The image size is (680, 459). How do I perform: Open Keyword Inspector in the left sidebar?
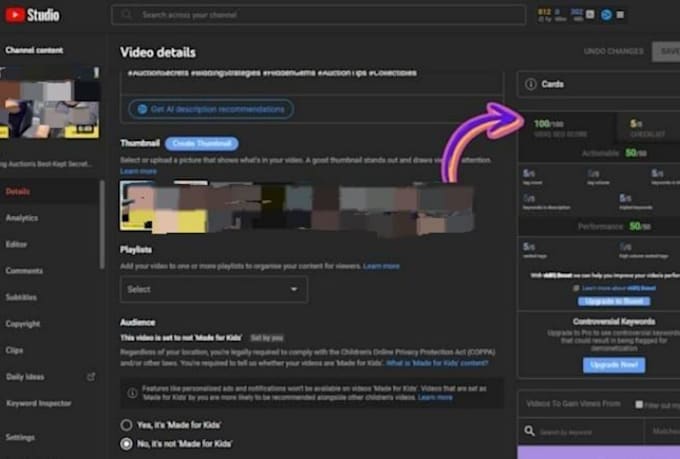(39, 403)
